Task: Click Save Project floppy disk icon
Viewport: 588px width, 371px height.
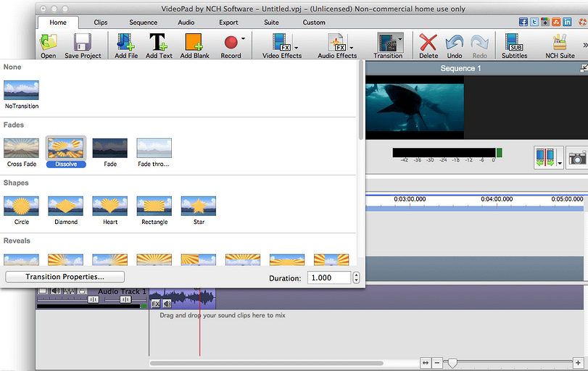Action: (83, 42)
